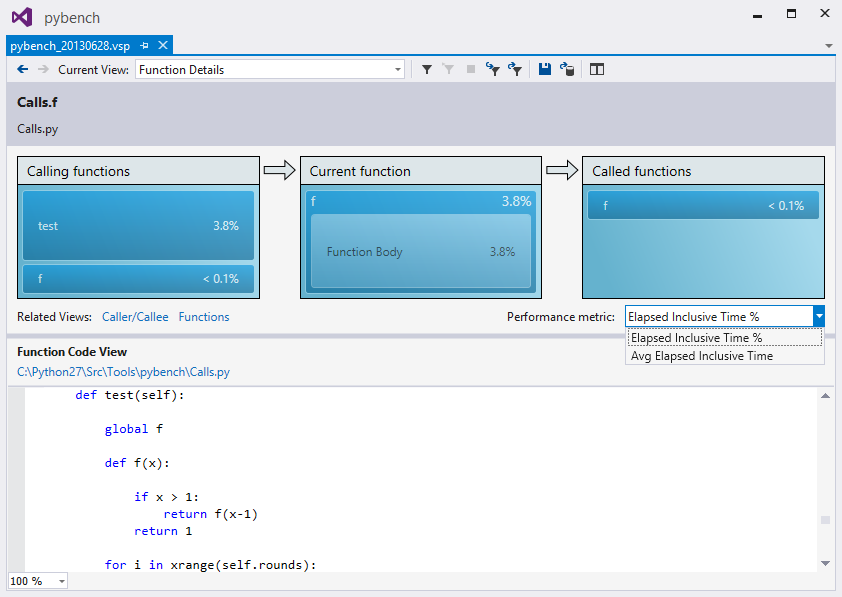This screenshot has width=842, height=597.
Task: Save report with the blue floppy icon
Action: [x=545, y=69]
